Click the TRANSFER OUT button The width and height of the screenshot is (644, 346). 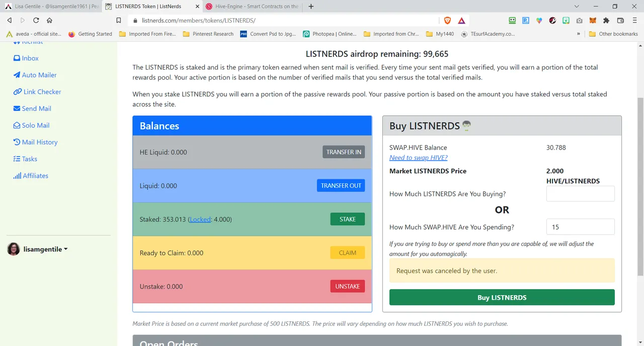pyautogui.click(x=341, y=186)
